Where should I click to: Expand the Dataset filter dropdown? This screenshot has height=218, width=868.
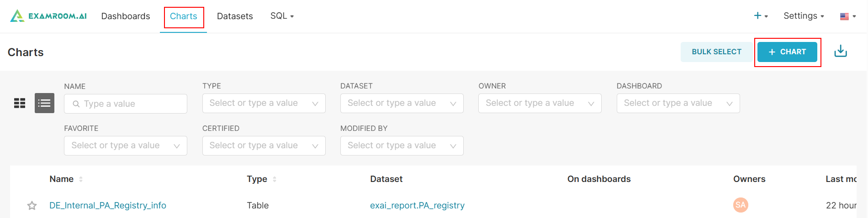(x=402, y=103)
